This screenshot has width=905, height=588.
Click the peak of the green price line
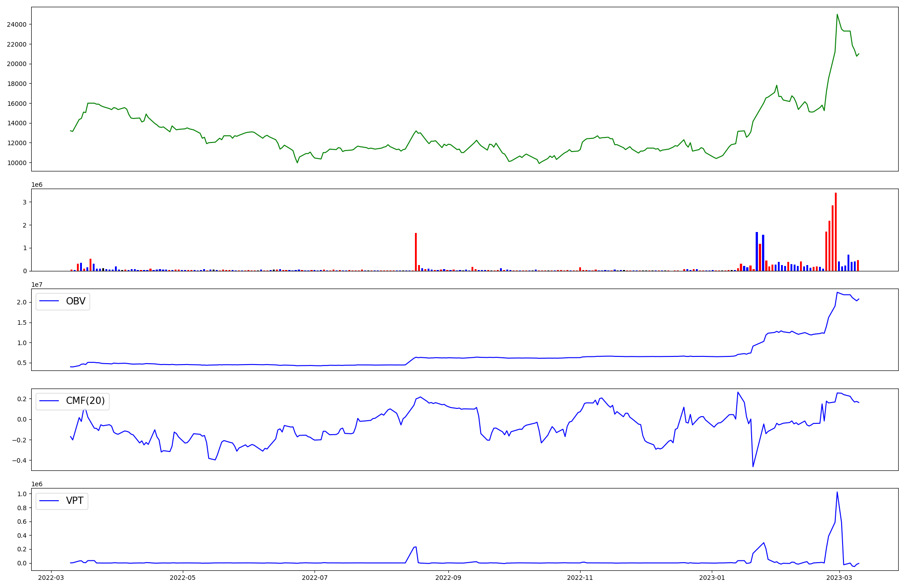click(837, 14)
